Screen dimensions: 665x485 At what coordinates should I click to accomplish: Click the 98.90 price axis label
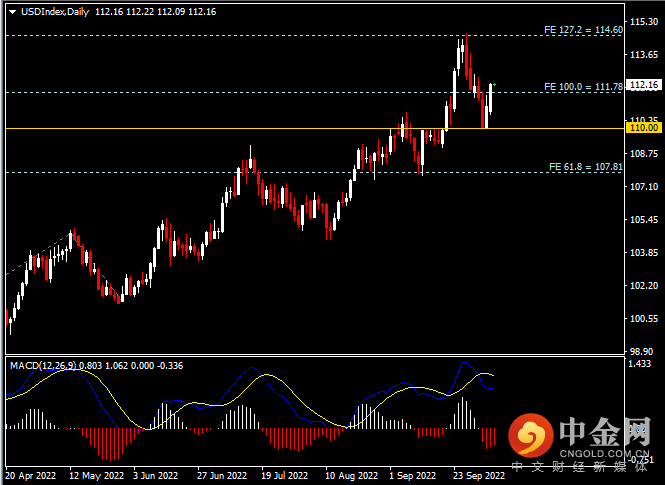(x=642, y=351)
